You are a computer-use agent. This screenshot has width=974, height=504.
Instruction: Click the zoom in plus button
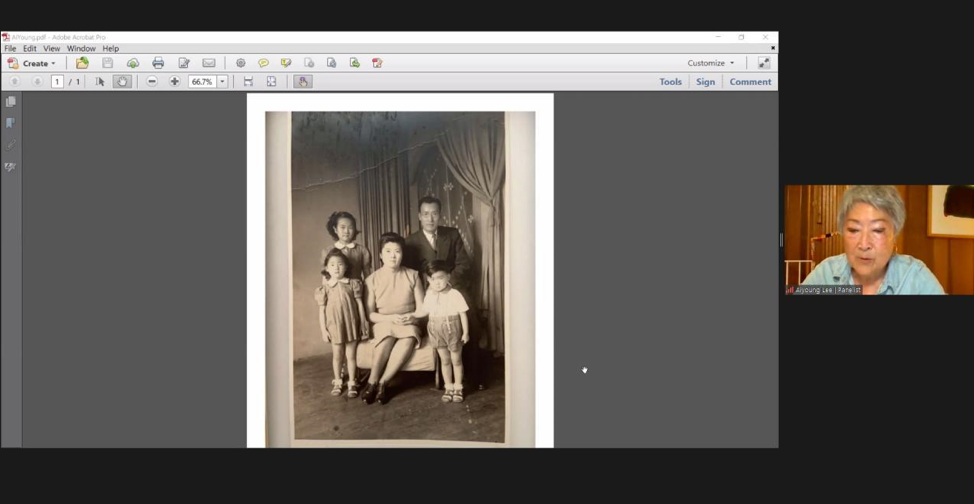pyautogui.click(x=175, y=81)
